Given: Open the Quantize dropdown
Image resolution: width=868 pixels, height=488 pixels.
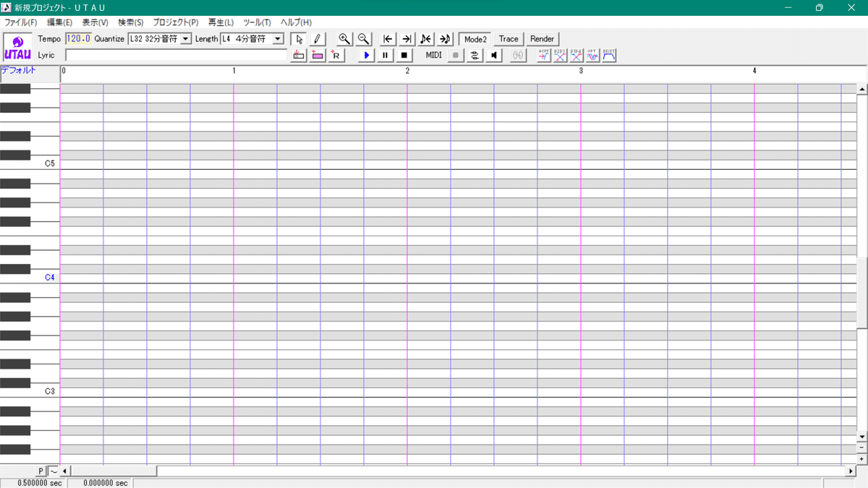Looking at the screenshot, I should [186, 39].
